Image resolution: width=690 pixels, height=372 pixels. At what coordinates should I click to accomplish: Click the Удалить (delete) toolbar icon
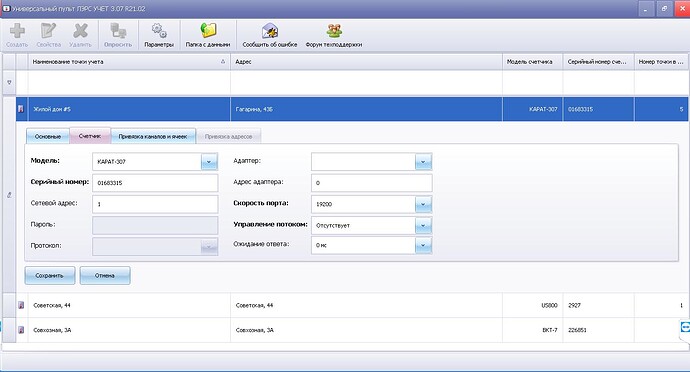pos(81,31)
